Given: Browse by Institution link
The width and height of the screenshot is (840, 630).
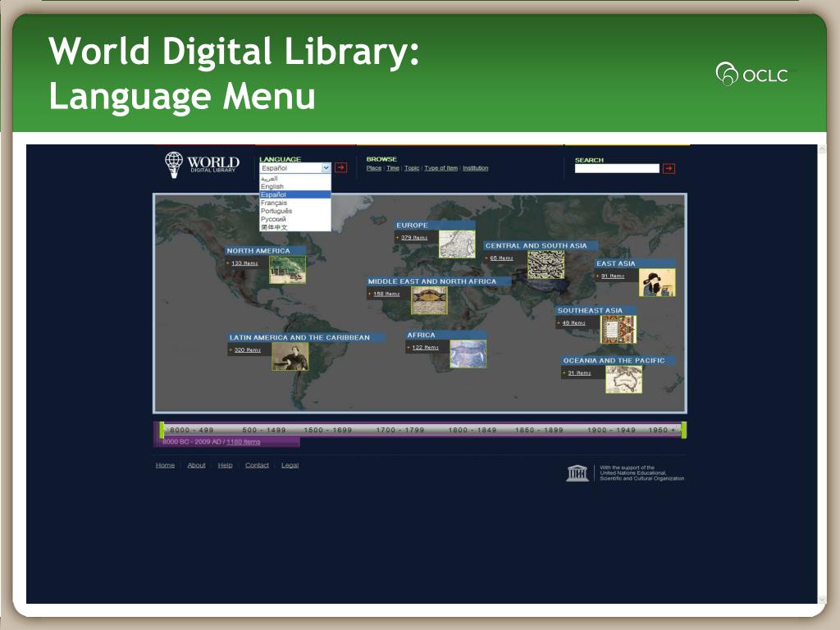Looking at the screenshot, I should 475,168.
